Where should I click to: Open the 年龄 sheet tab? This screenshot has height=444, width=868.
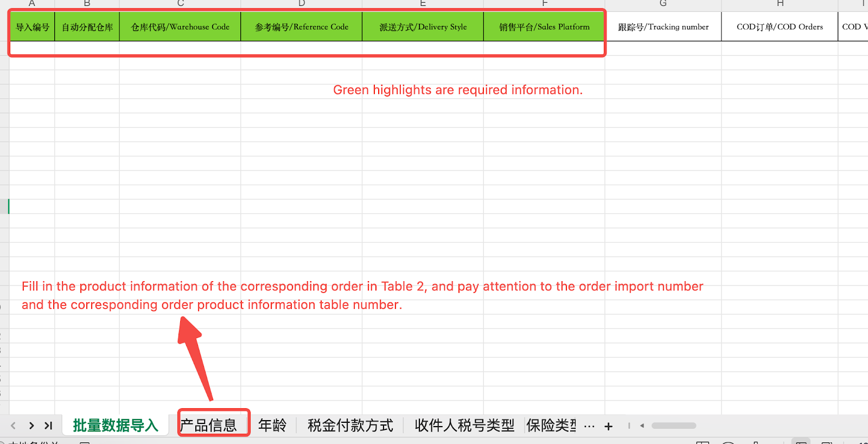pyautogui.click(x=272, y=426)
